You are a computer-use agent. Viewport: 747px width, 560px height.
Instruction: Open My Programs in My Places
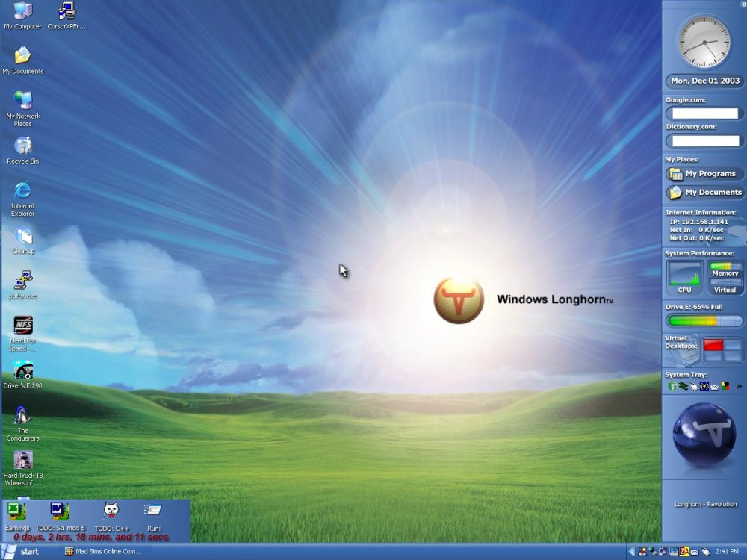tap(703, 173)
